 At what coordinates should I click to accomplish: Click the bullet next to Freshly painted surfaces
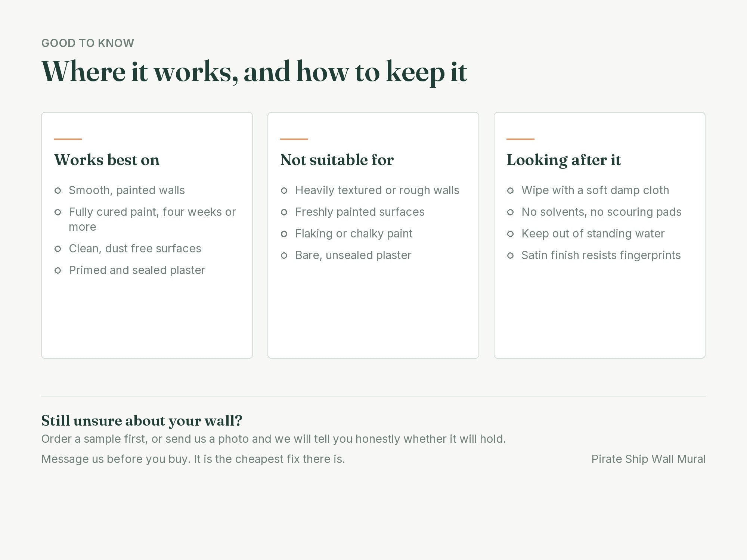pos(284,212)
